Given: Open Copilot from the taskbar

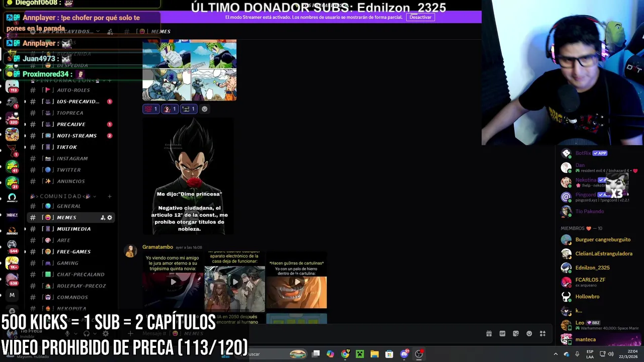Looking at the screenshot, I should pyautogui.click(x=330, y=354).
